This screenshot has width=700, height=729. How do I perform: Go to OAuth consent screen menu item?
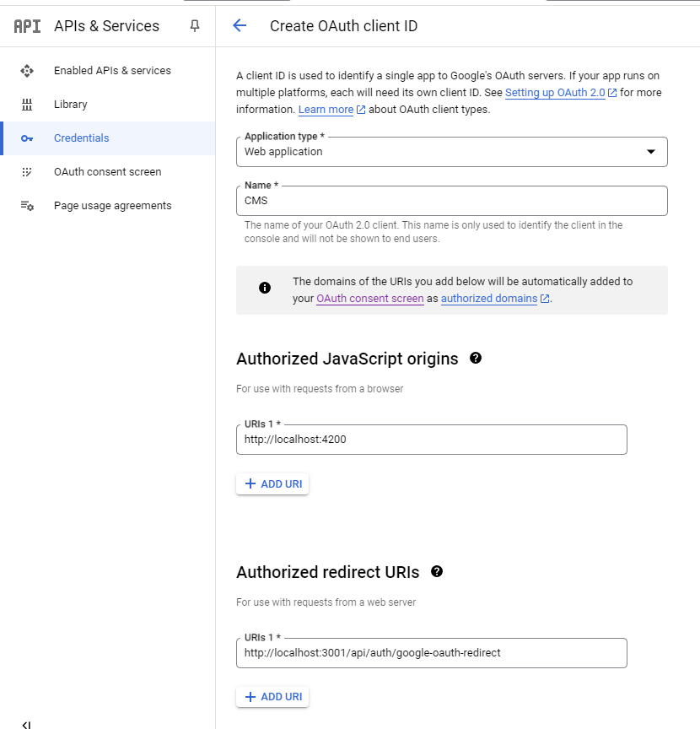(107, 172)
